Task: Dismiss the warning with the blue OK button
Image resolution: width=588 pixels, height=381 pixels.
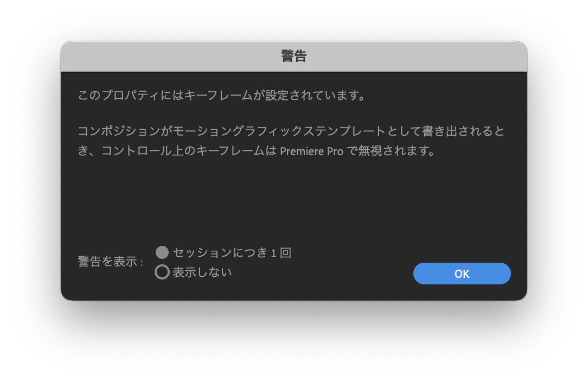Action: [462, 274]
